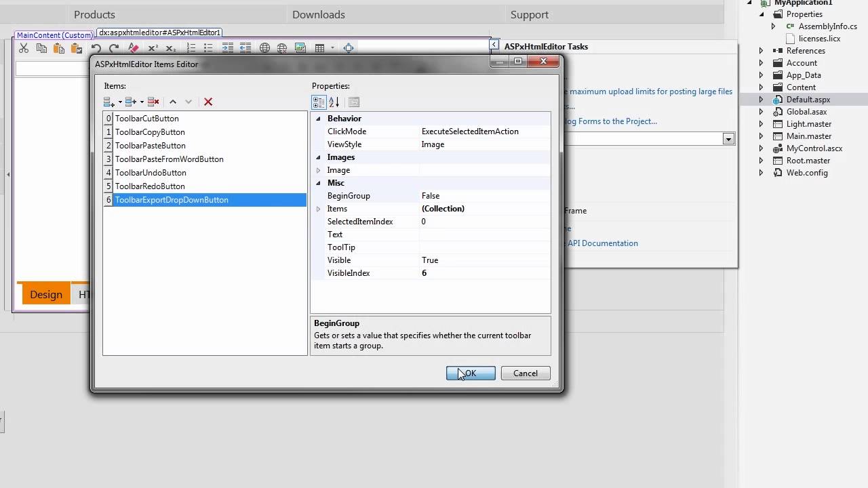Click the Insert Image icon
This screenshot has height=488, width=868.
[x=300, y=48]
